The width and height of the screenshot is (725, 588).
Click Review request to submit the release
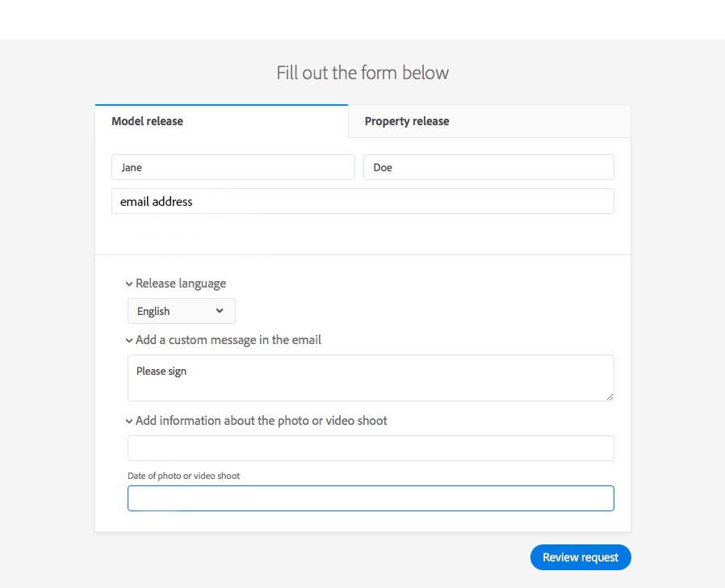pyautogui.click(x=580, y=557)
